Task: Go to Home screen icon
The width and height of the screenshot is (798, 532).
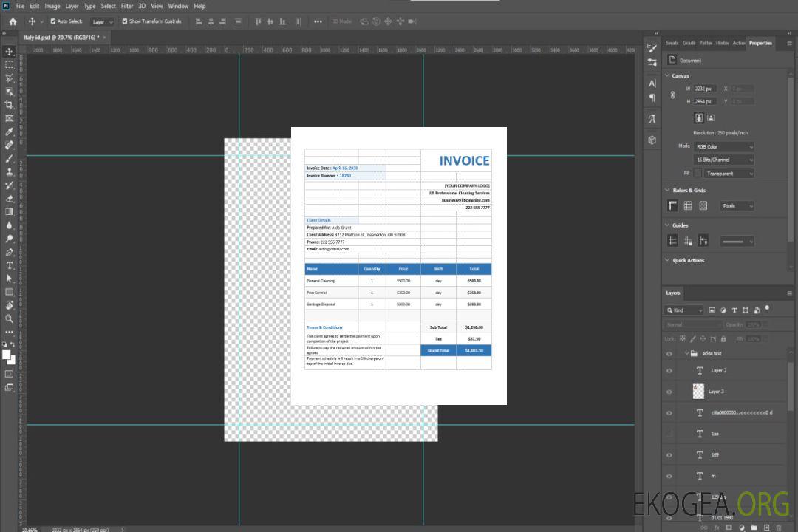Action: coord(13,21)
